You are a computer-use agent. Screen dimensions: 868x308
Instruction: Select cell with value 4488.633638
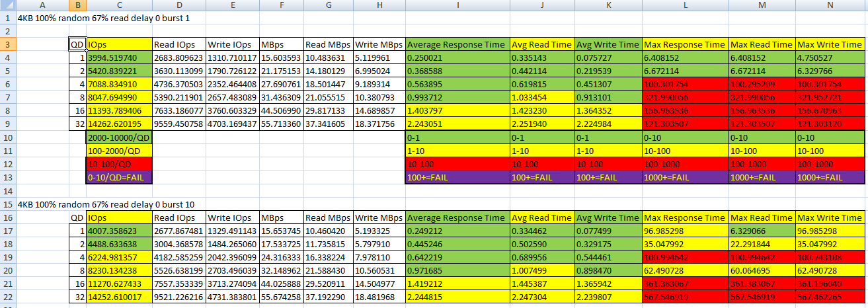point(119,244)
